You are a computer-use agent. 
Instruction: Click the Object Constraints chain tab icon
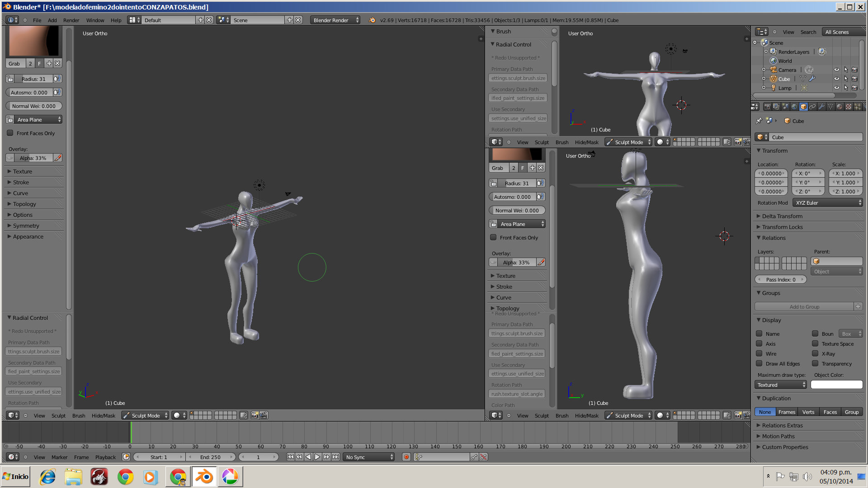[812, 107]
